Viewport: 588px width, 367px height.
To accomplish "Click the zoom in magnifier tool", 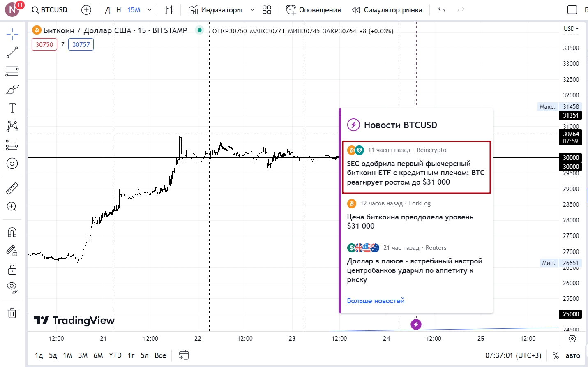I will point(12,207).
